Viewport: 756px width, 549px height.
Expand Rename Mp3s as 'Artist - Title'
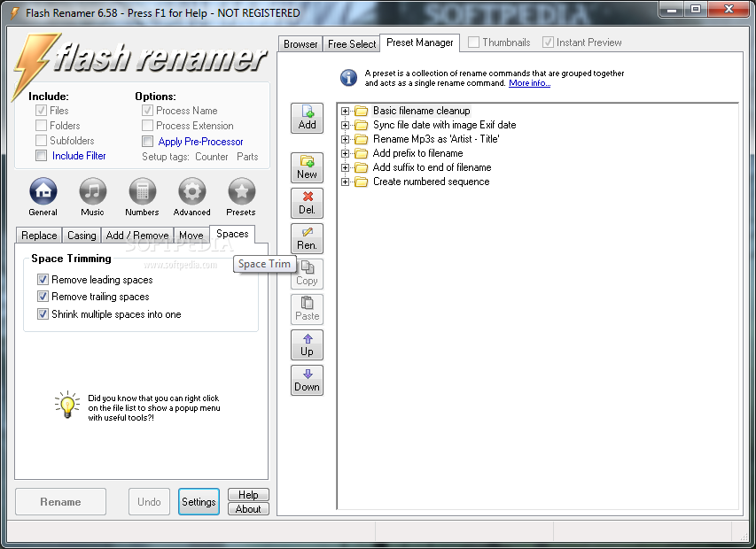(x=345, y=140)
